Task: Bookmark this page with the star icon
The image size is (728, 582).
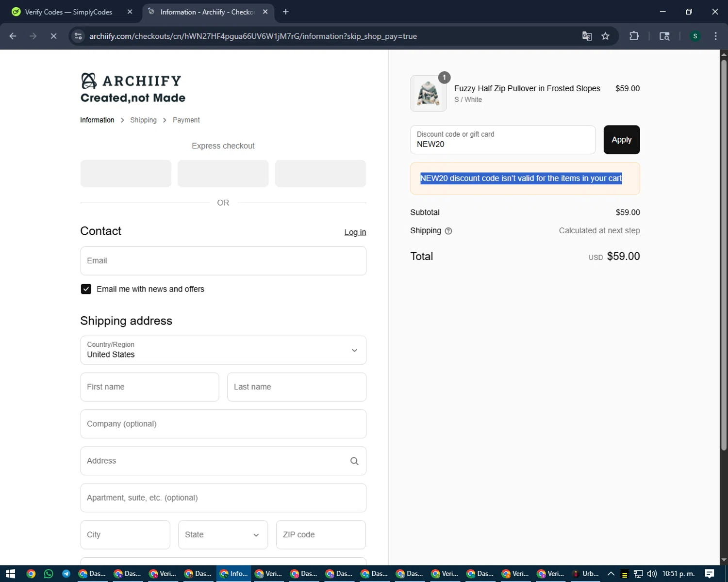Action: pos(605,36)
